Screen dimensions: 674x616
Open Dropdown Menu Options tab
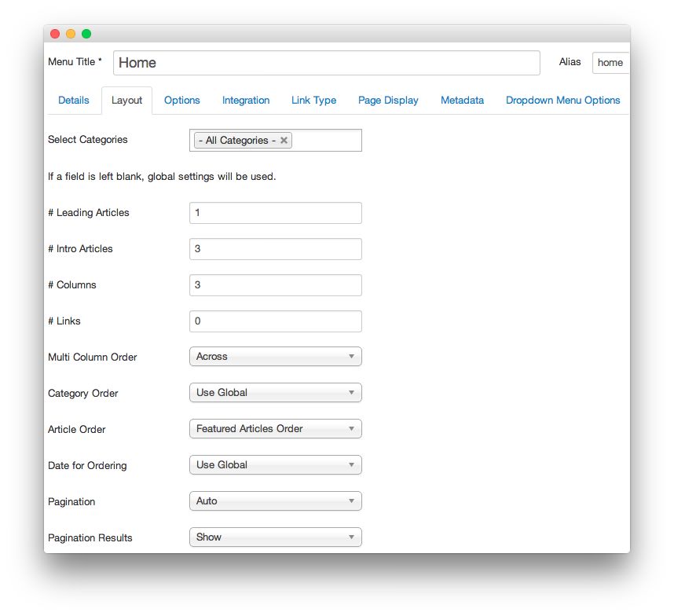(562, 100)
